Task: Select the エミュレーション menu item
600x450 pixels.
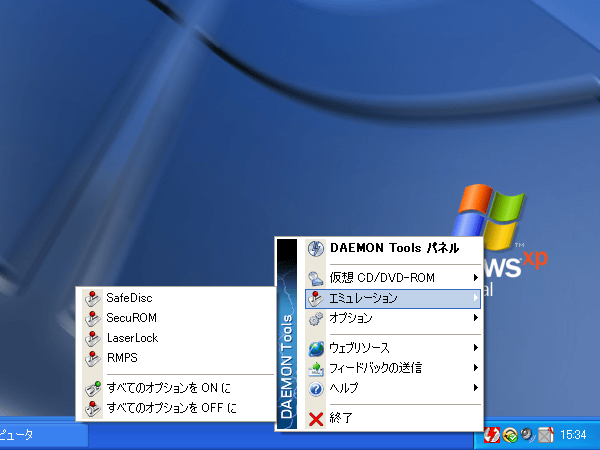Action: [393, 298]
